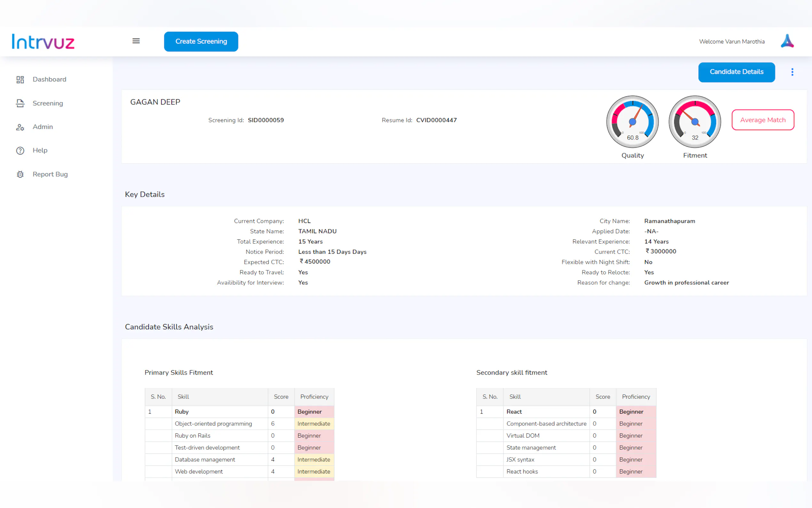The width and height of the screenshot is (812, 508).
Task: Click the Admin user-gear icon
Action: 20,127
